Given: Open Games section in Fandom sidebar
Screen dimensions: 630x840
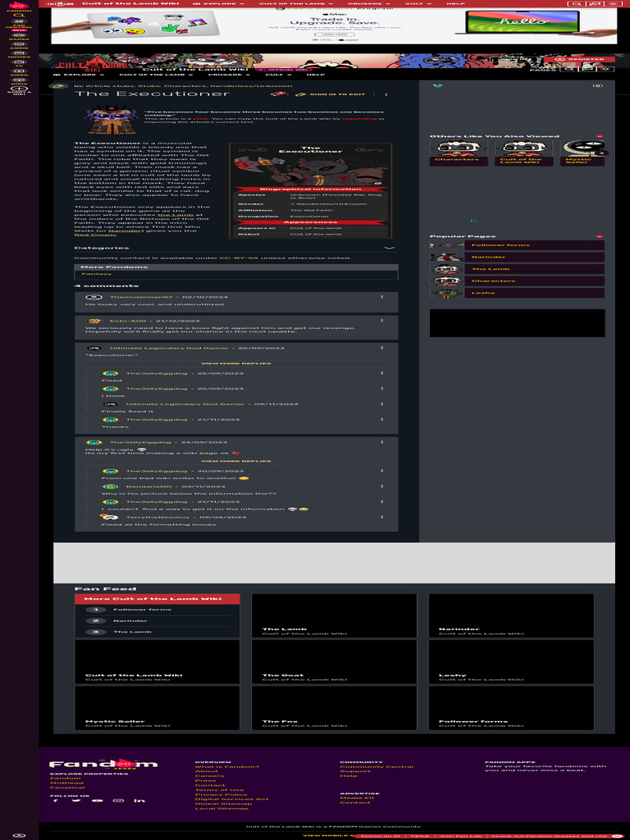Looking at the screenshot, I should coord(19,36).
